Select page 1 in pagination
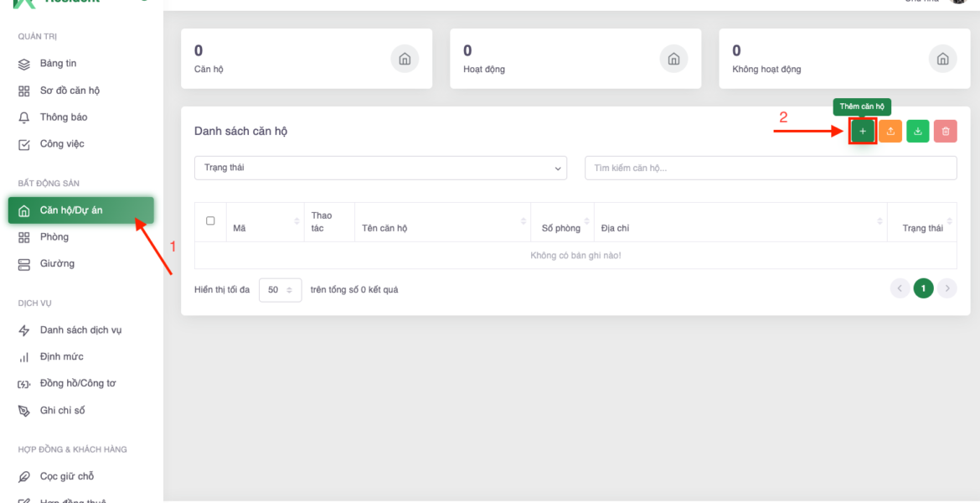This screenshot has width=980, height=503. [923, 288]
